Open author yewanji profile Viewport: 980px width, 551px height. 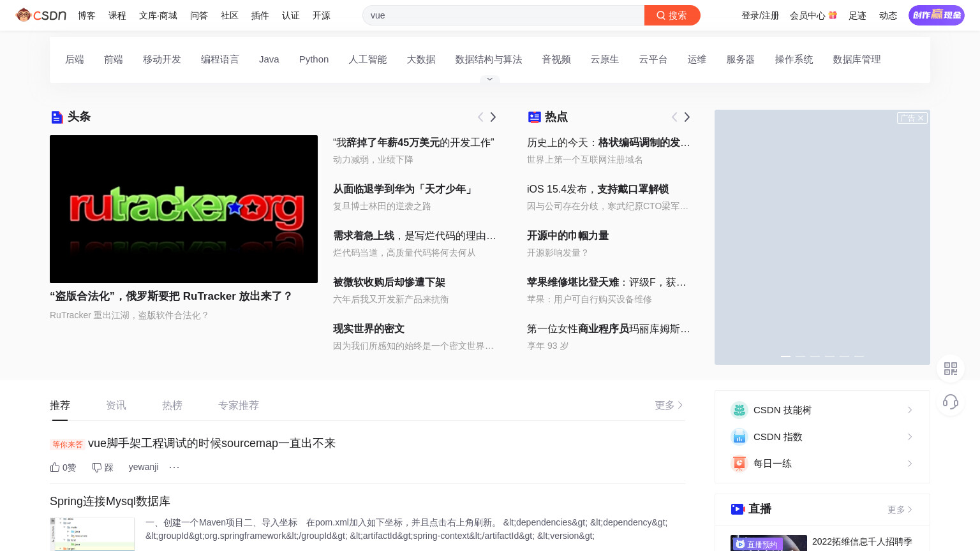point(144,467)
